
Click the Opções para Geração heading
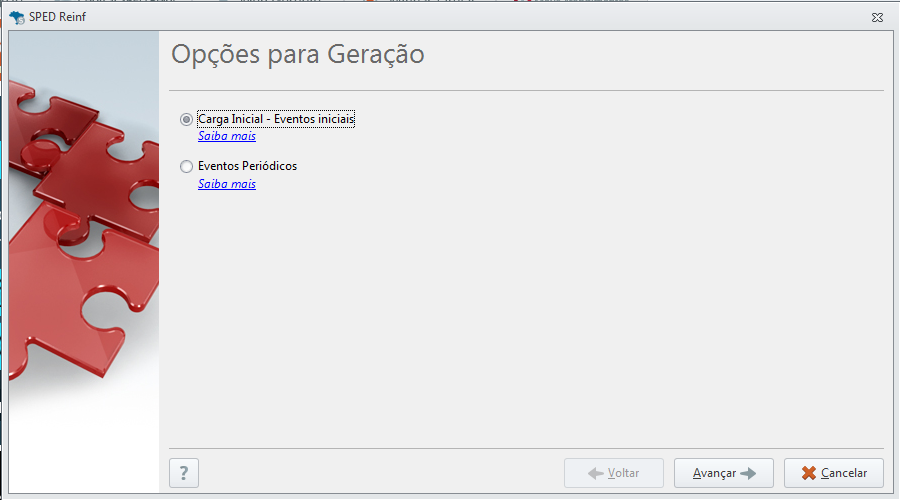[x=297, y=55]
